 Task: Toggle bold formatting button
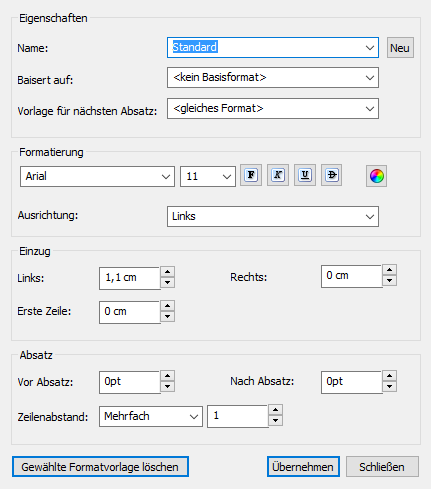coord(251,175)
